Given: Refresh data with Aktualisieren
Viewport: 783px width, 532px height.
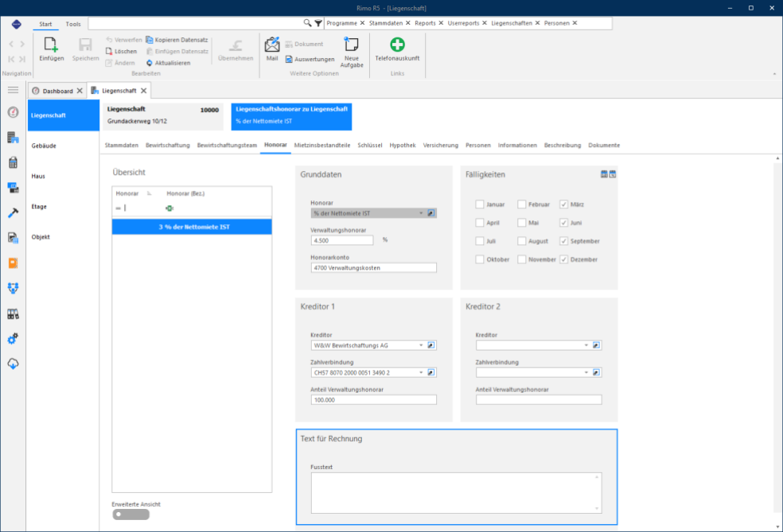Looking at the screenshot, I should [x=168, y=63].
